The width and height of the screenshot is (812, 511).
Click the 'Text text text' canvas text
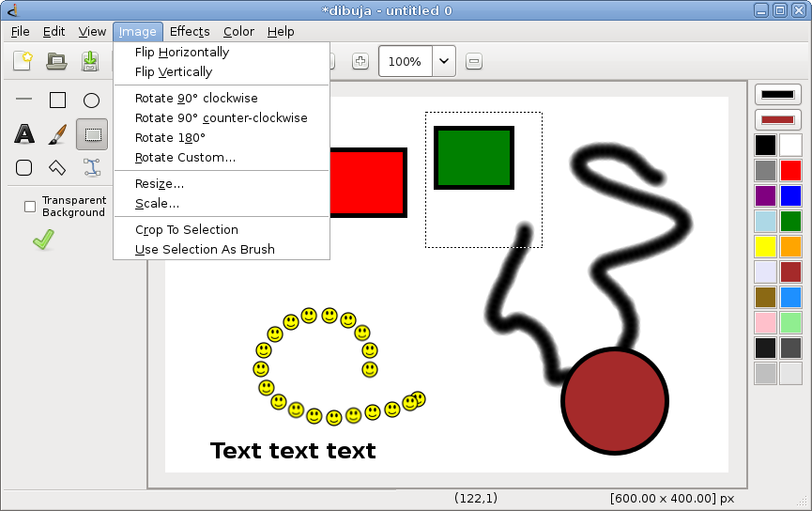point(293,451)
